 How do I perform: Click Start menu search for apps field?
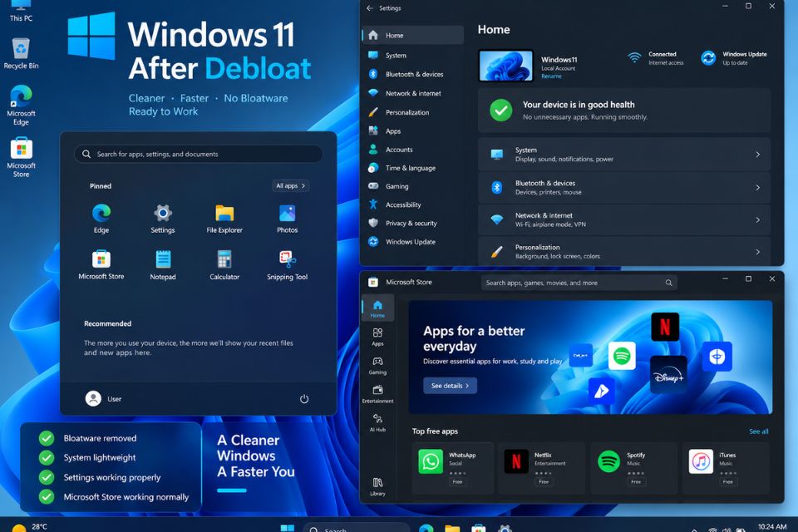pos(199,154)
